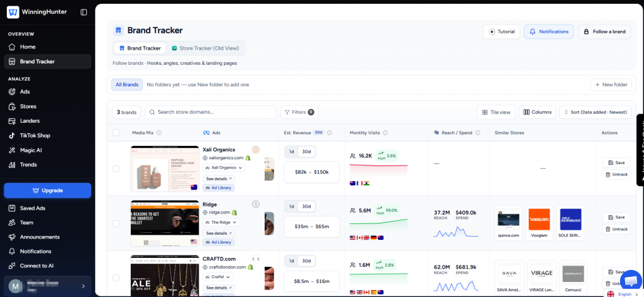The height and width of the screenshot is (297, 644).
Task: Click Monthly Visits info icon
Action: pyautogui.click(x=386, y=133)
